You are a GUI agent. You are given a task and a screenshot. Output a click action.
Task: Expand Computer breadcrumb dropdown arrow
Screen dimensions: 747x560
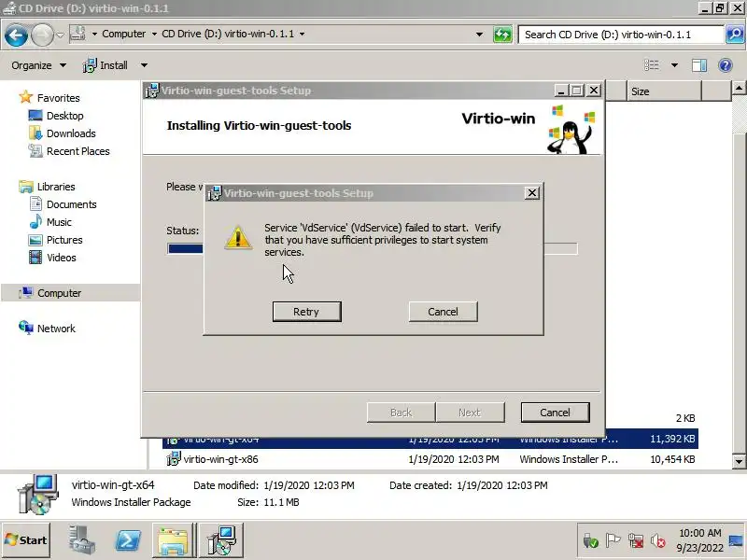click(x=154, y=34)
